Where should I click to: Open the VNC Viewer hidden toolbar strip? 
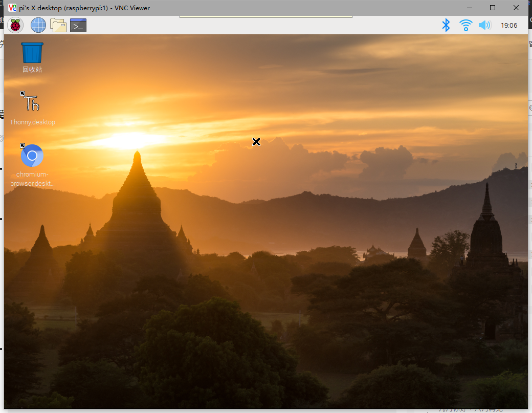(266, 16)
